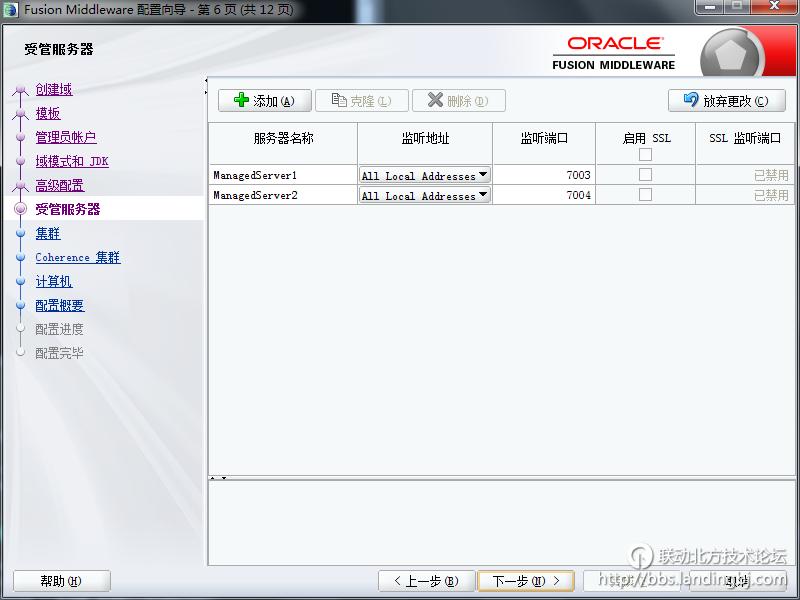Edit listen port 7003 field
This screenshot has height=600, width=800.
point(544,175)
